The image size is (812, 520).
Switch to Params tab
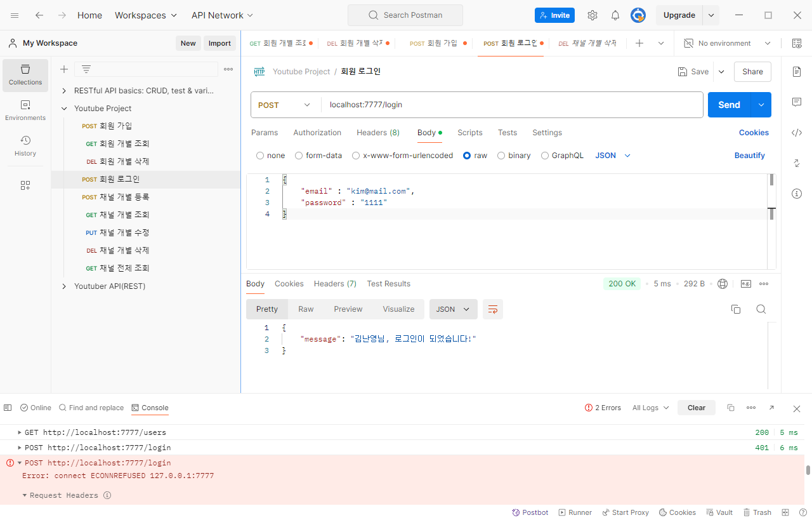pos(265,133)
